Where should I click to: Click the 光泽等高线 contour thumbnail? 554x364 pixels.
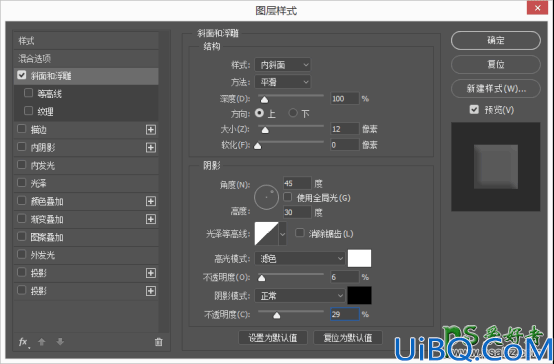[266, 234]
